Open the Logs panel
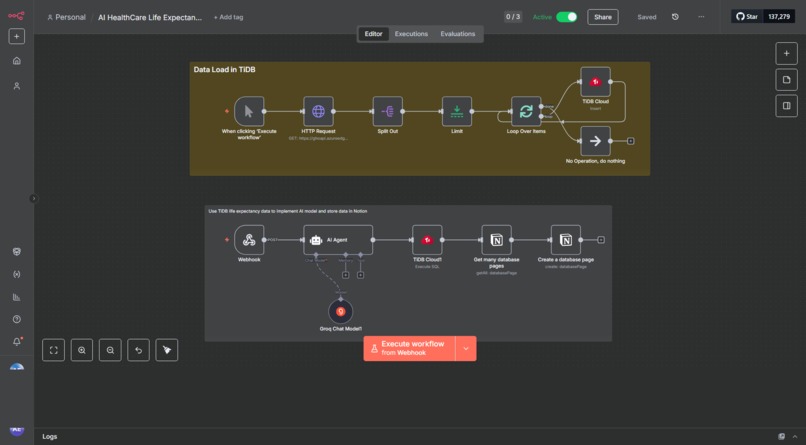This screenshot has height=445, width=806. click(49, 436)
